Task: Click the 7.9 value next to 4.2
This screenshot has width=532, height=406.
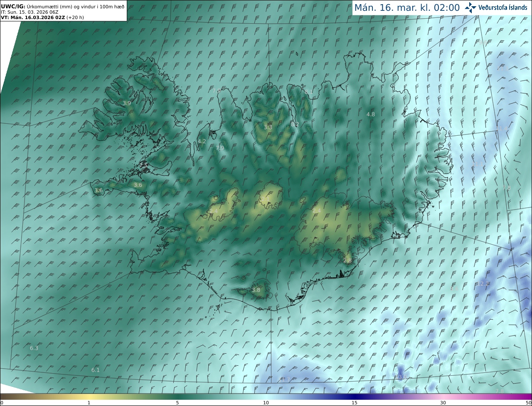Action: point(220,148)
